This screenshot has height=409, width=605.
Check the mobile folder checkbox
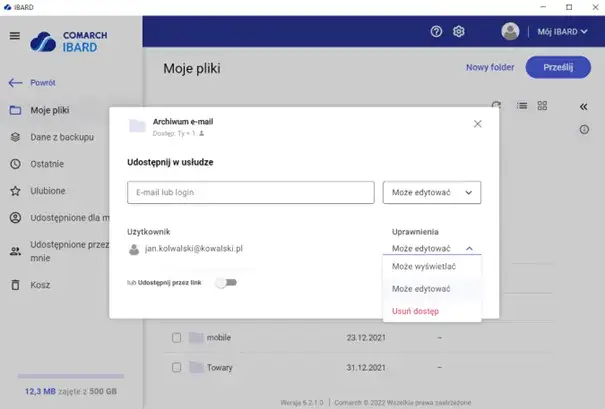pyautogui.click(x=176, y=338)
